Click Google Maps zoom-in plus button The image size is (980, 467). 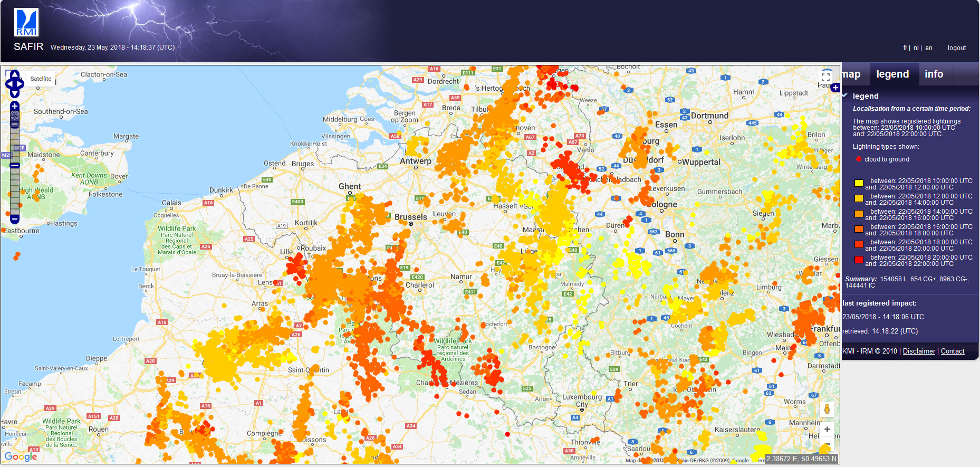tap(827, 430)
